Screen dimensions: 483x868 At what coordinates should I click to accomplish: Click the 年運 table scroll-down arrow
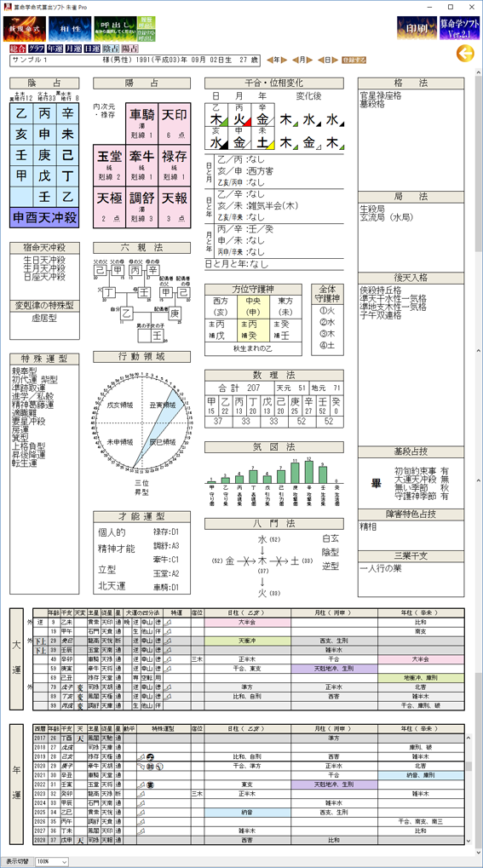469,842
